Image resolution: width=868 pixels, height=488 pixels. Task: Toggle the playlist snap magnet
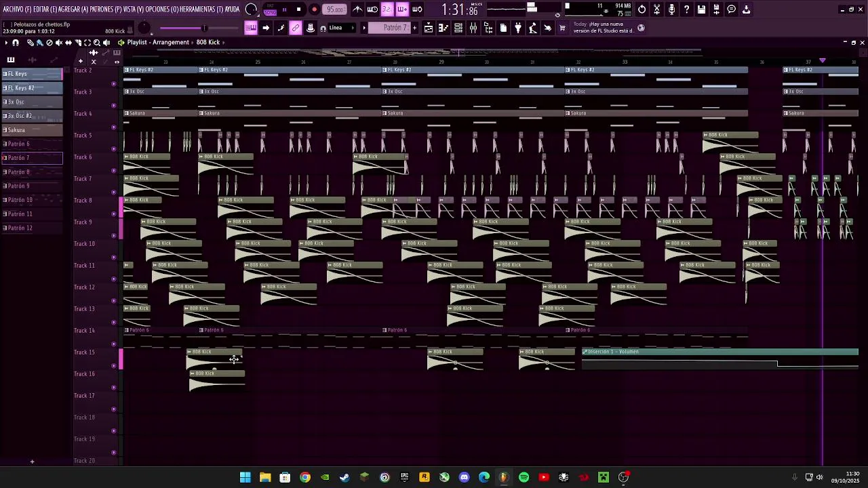(16, 43)
